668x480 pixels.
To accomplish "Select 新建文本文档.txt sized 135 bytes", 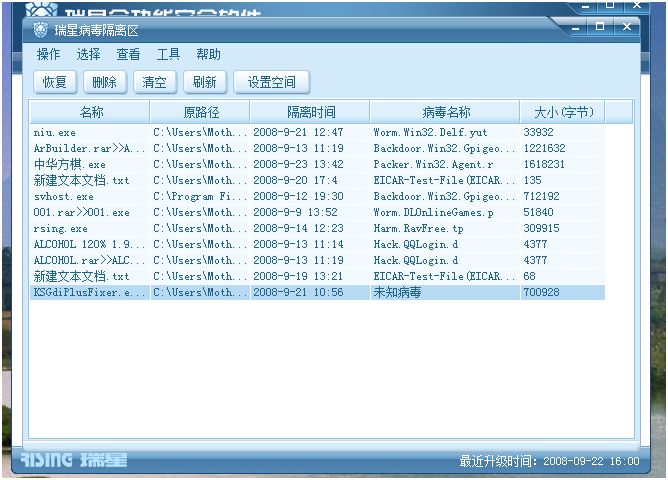I will point(317,180).
